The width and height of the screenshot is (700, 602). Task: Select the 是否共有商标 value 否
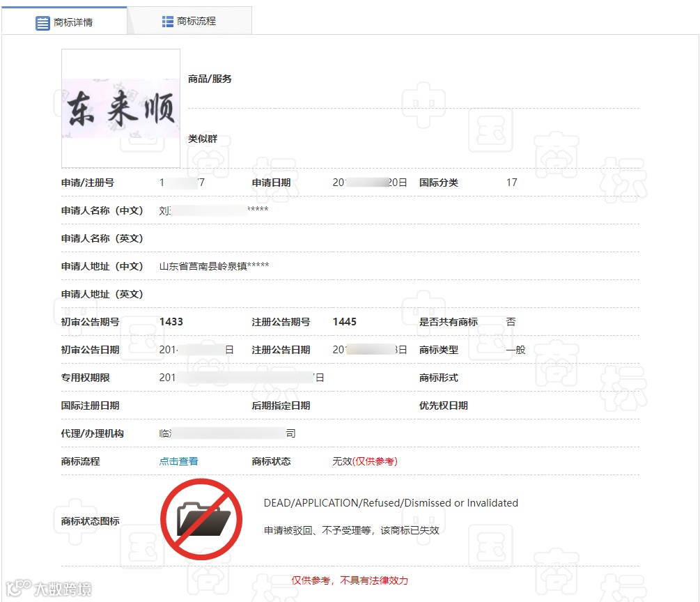(511, 322)
